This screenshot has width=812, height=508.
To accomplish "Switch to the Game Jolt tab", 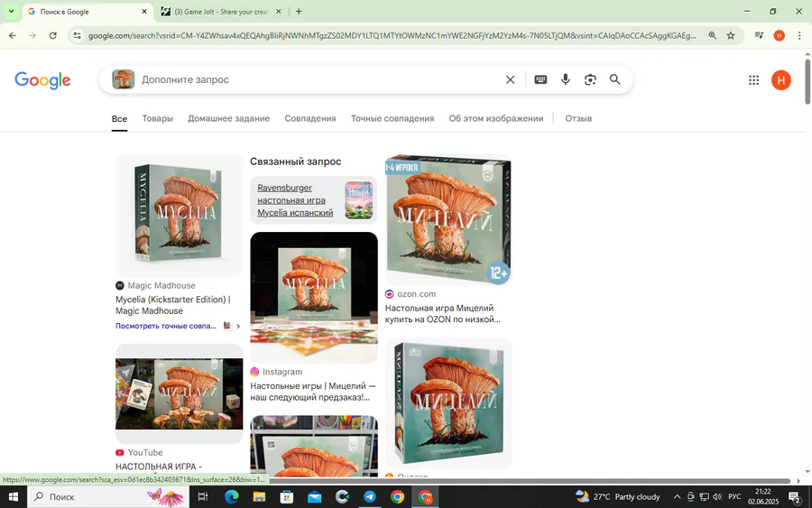I will pos(220,12).
